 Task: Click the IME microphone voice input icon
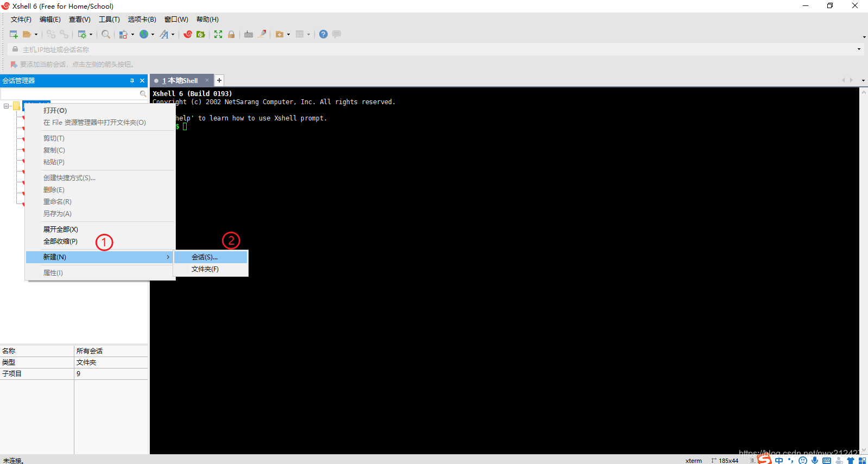pyautogui.click(x=815, y=460)
